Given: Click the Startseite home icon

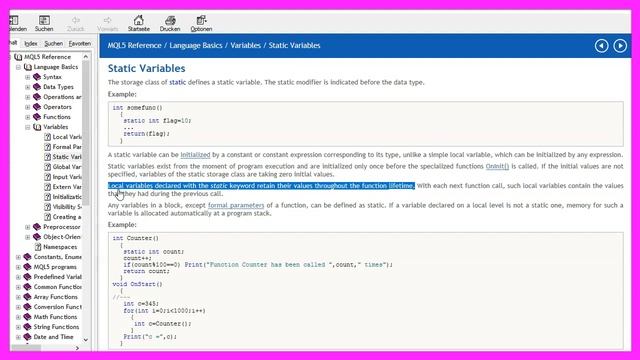Looking at the screenshot, I should tap(139, 20).
